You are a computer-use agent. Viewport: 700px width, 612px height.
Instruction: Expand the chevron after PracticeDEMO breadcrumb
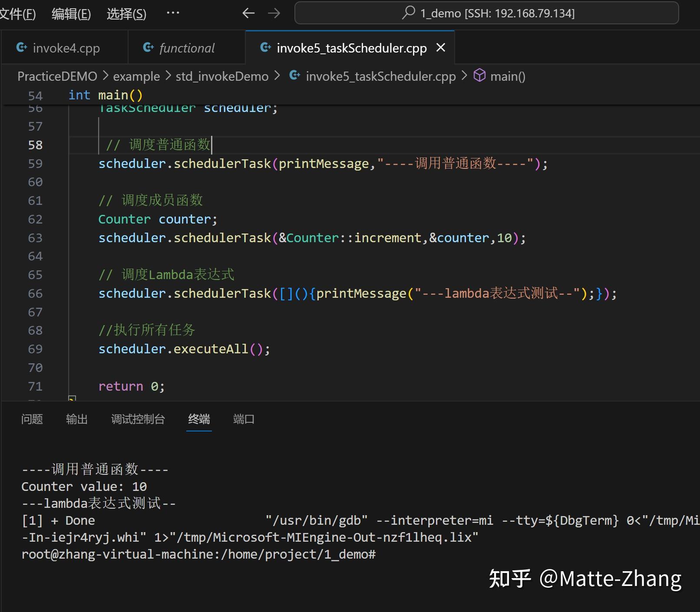[105, 76]
